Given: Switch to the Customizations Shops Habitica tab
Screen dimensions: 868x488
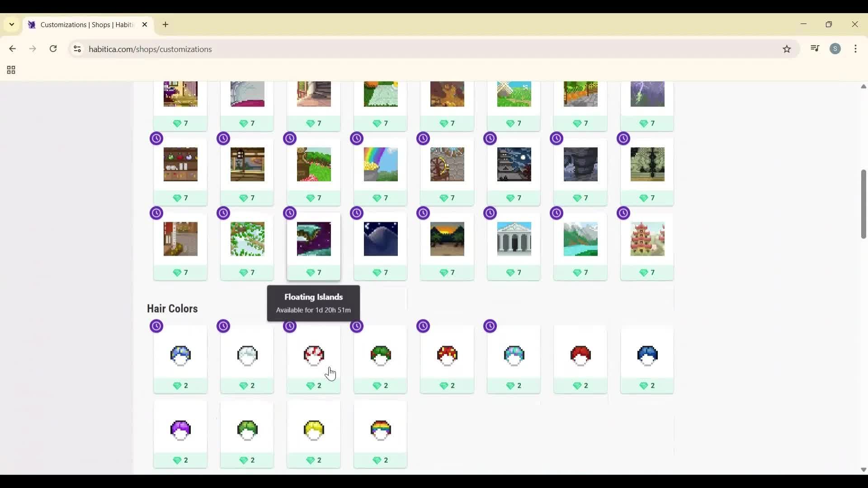Looking at the screenshot, I should click(81, 25).
